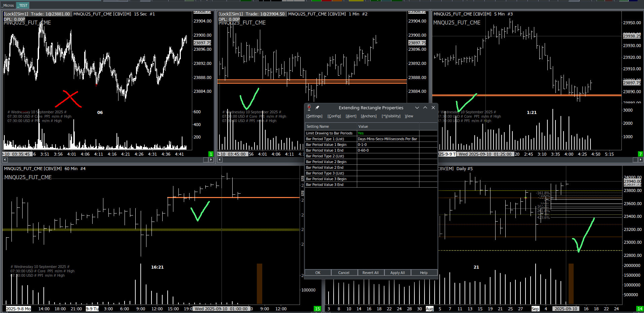644x313 pixels.
Task: Click the Setting Name column header
Action: (331, 126)
